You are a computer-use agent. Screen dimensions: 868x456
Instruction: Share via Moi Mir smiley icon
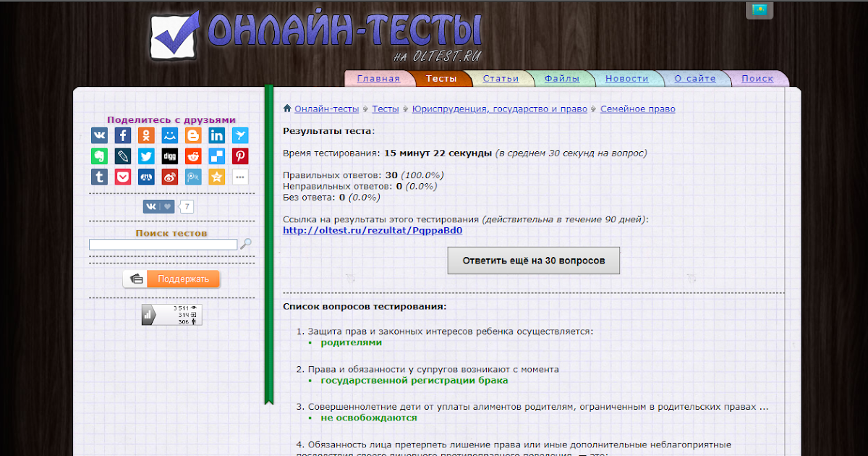(170, 135)
